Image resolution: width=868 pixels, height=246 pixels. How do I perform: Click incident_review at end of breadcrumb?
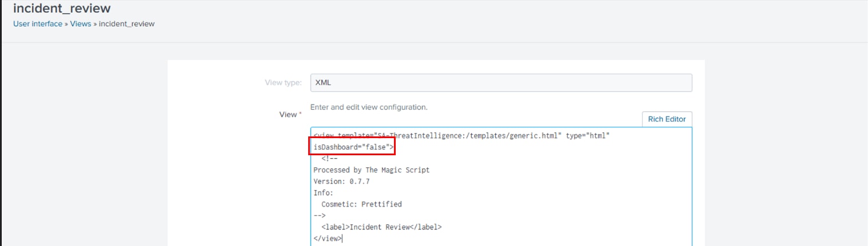(x=127, y=24)
